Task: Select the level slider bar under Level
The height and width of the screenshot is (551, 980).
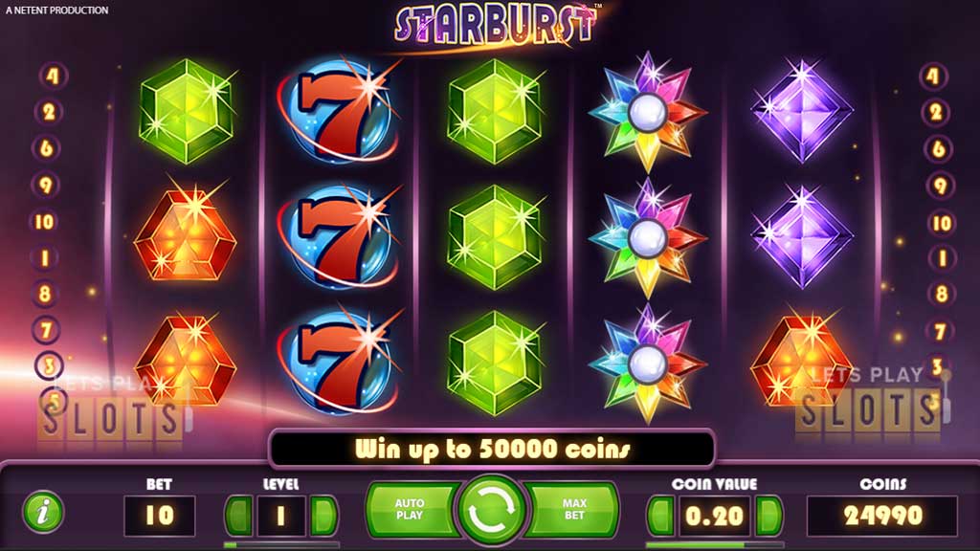Action: [x=281, y=544]
